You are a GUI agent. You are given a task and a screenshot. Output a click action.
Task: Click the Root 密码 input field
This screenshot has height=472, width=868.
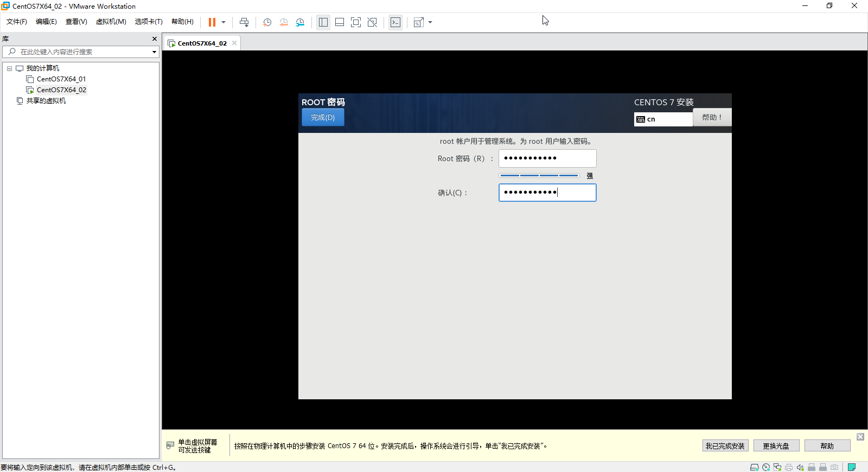pyautogui.click(x=547, y=158)
